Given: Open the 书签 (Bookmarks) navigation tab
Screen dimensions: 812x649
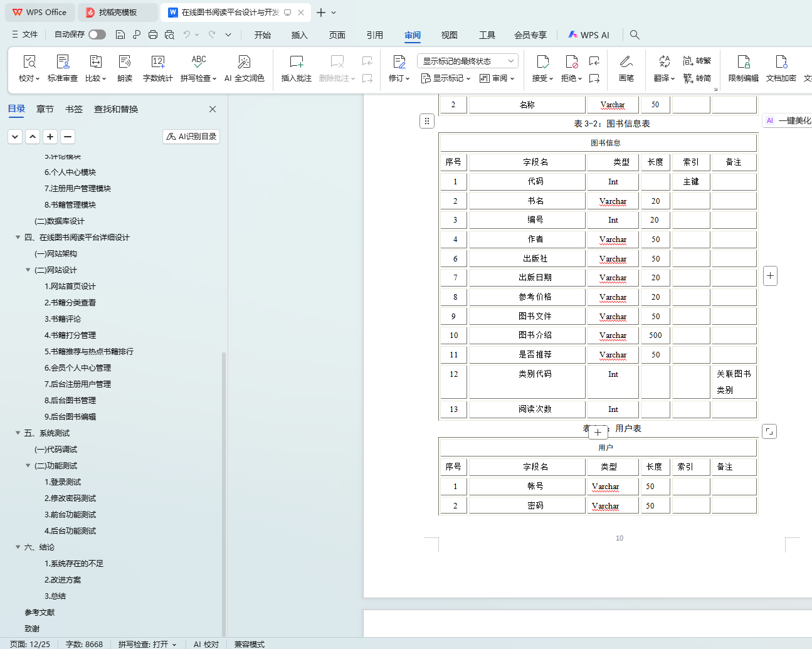Looking at the screenshot, I should click(x=74, y=109).
